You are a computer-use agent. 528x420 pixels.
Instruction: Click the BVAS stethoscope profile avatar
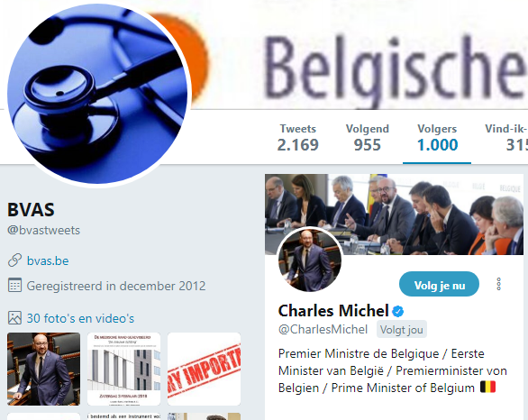[x=97, y=95]
